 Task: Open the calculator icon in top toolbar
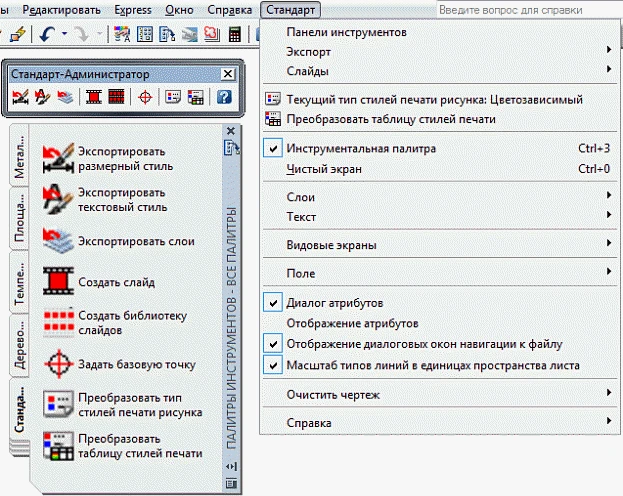234,34
